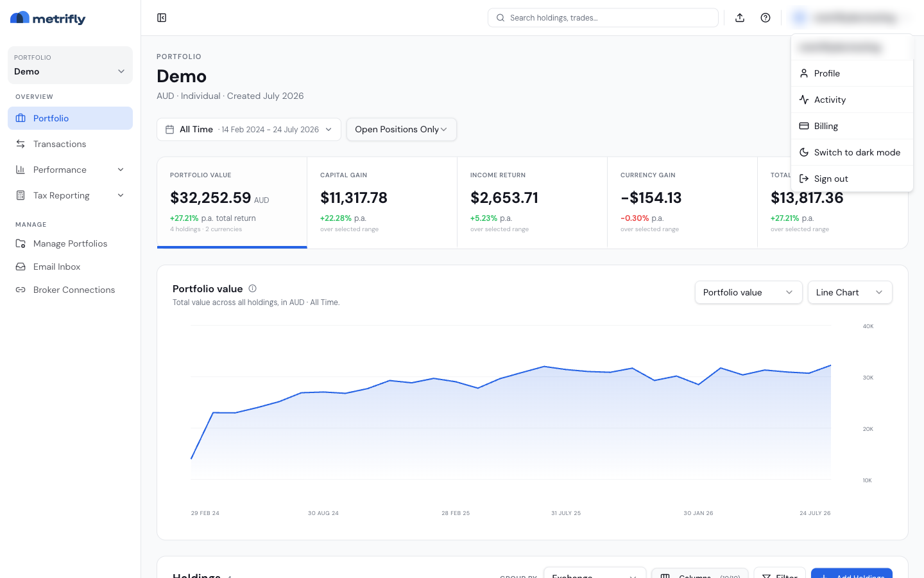Choose Sign out from the user menu
This screenshot has height=578, width=924.
coord(852,179)
